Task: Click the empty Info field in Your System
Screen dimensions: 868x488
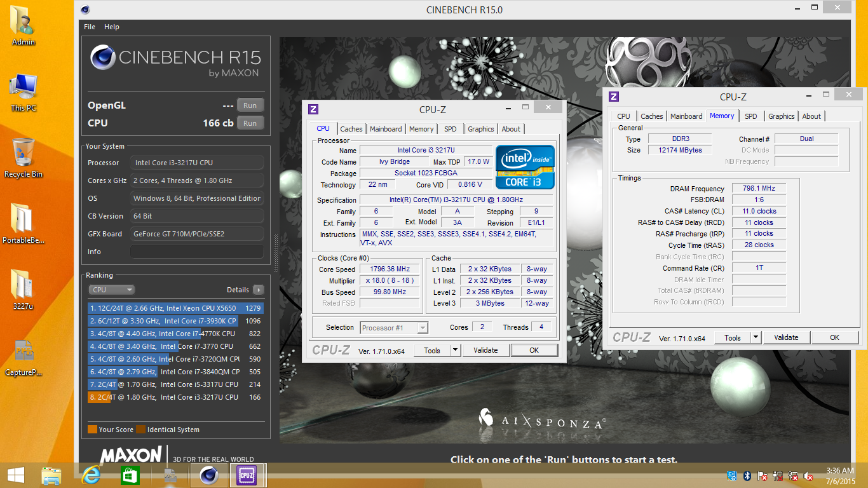Action: [x=197, y=252]
